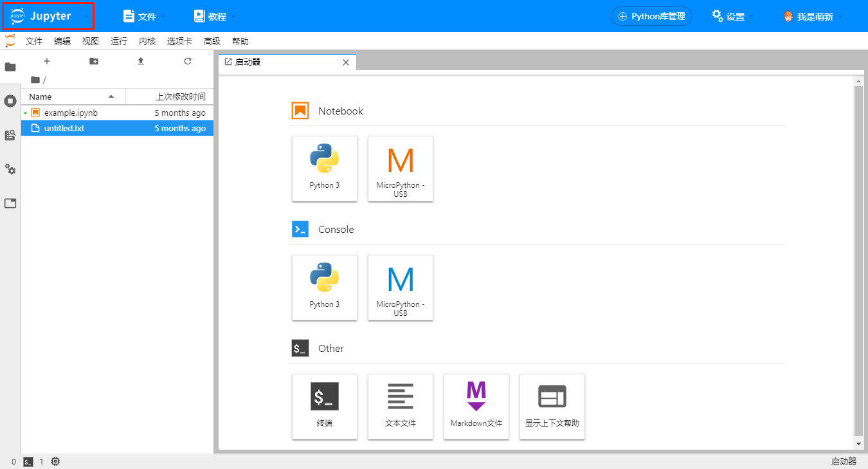Screen dimensions: 868x469
Task: Open a new terminal (终端)
Action: tap(325, 407)
